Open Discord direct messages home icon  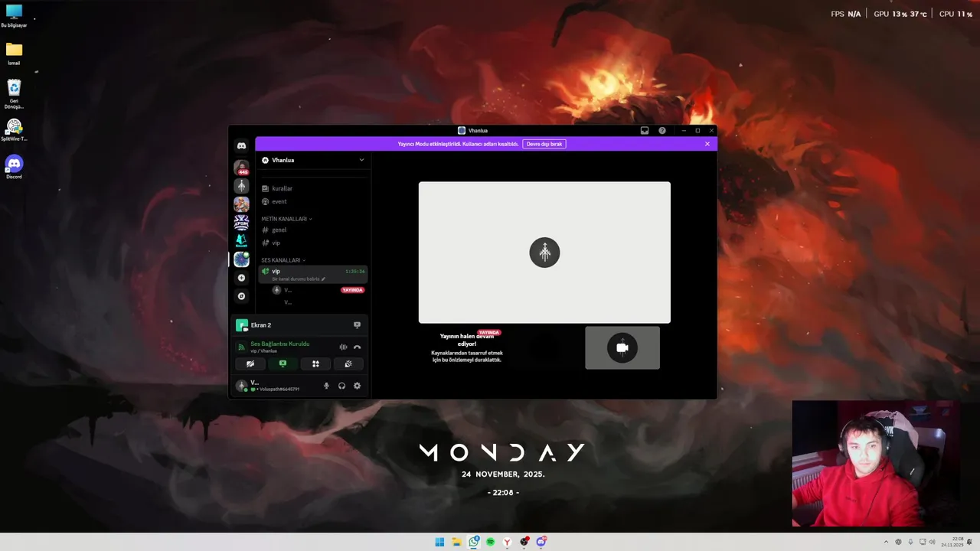241,145
